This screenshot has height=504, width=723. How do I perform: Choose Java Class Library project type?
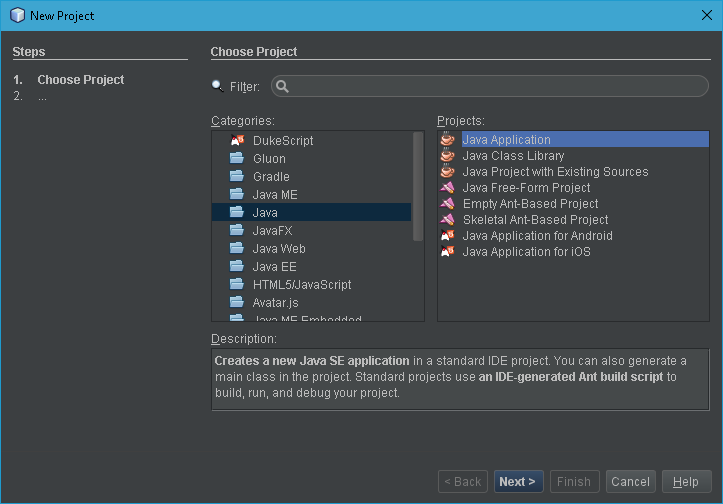click(513, 155)
